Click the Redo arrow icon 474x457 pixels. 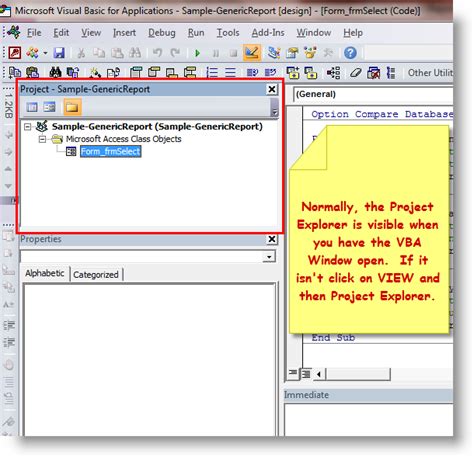point(175,53)
